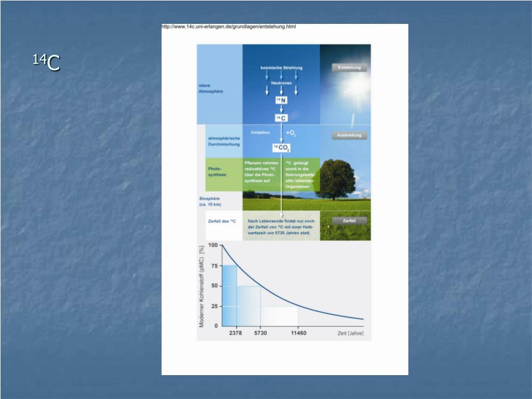The image size is (532, 399).
Task: Click the Ausbreitung button
Action: 349,136
